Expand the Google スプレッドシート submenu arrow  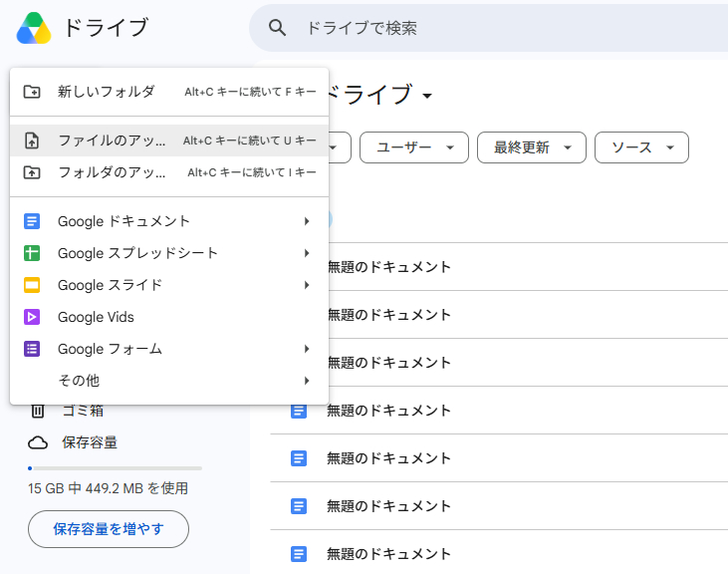[x=307, y=253]
